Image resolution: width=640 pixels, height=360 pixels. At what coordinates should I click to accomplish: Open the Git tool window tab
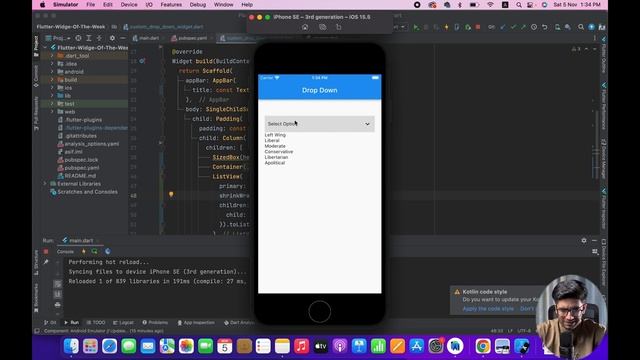pos(50,322)
